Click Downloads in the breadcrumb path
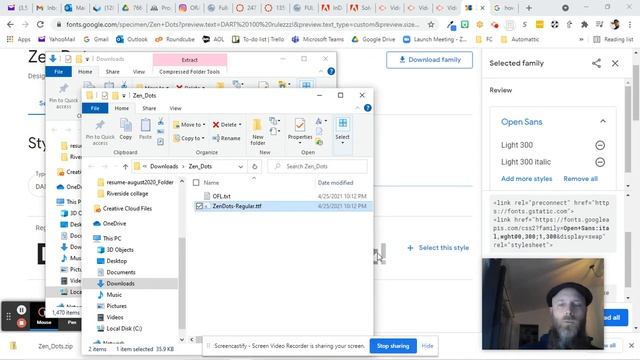Viewport: 640px width, 360px height. 164,167
